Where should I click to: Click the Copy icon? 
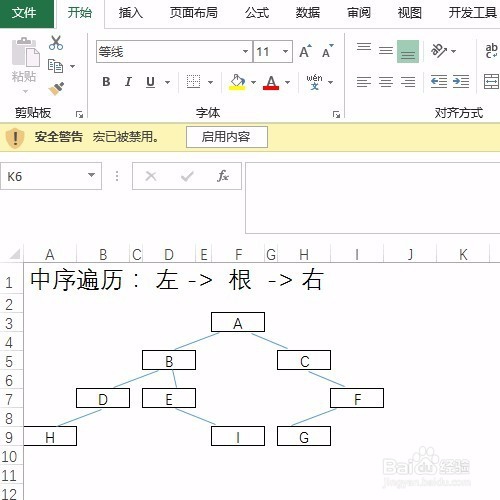coord(55,66)
